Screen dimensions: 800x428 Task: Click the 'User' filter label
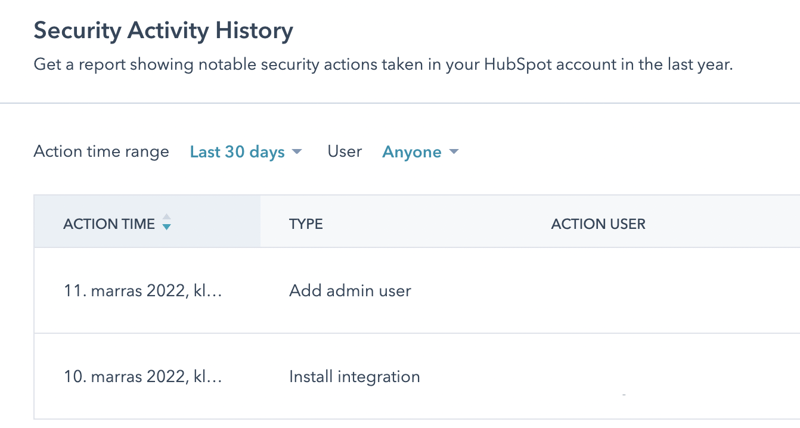(x=344, y=152)
